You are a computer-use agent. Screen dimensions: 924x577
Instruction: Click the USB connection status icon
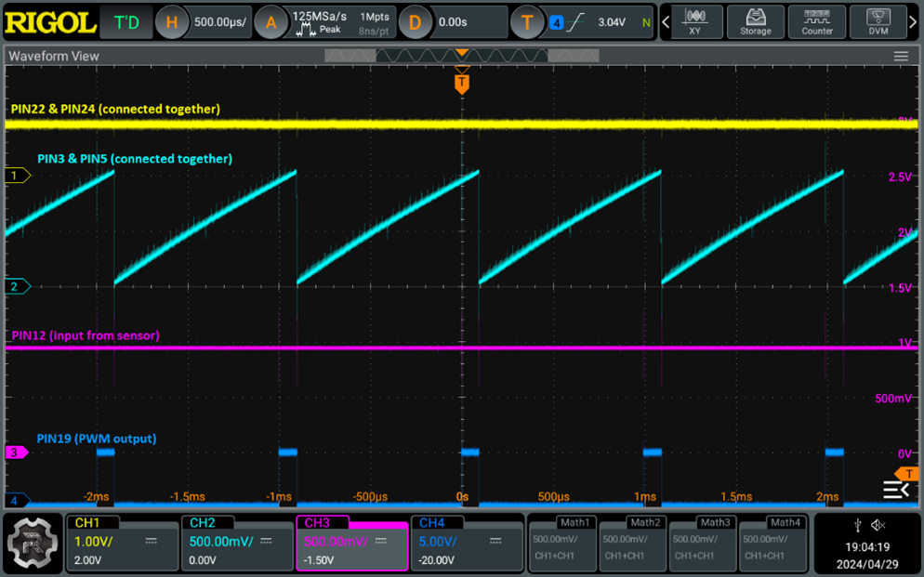pos(857,526)
